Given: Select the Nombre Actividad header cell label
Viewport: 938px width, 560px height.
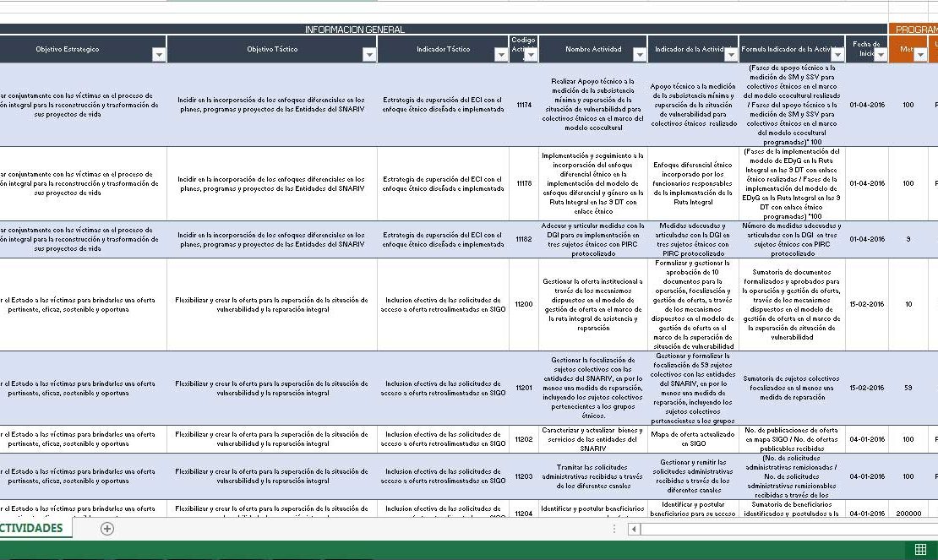Looking at the screenshot, I should [593, 49].
